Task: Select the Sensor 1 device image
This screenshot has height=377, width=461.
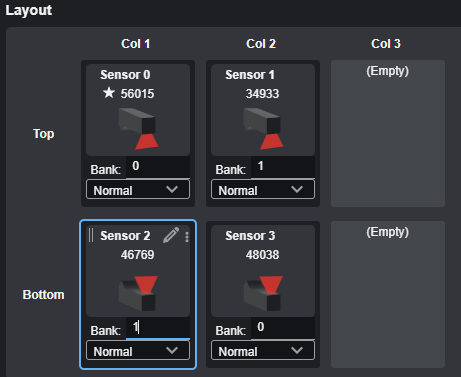Action: pyautogui.click(x=263, y=128)
